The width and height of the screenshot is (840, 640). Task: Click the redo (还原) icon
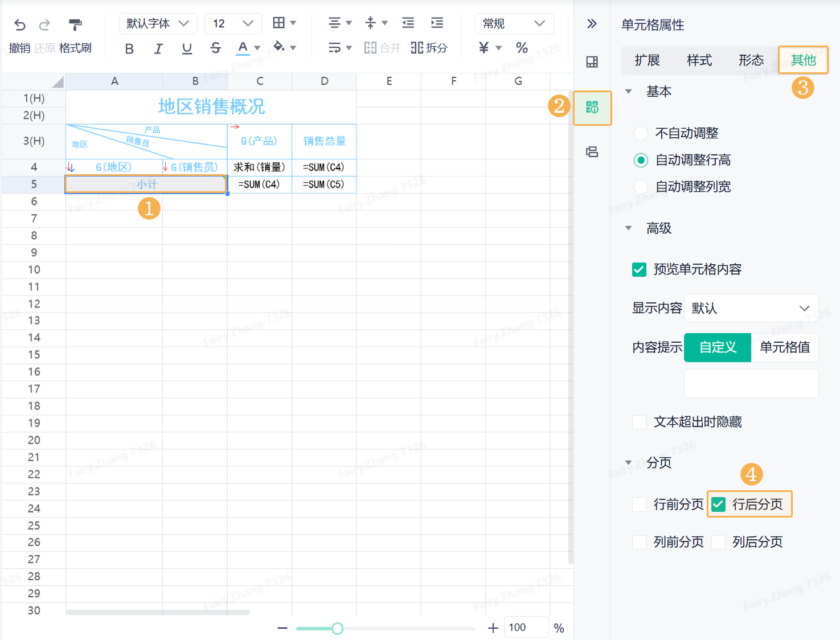click(x=44, y=24)
